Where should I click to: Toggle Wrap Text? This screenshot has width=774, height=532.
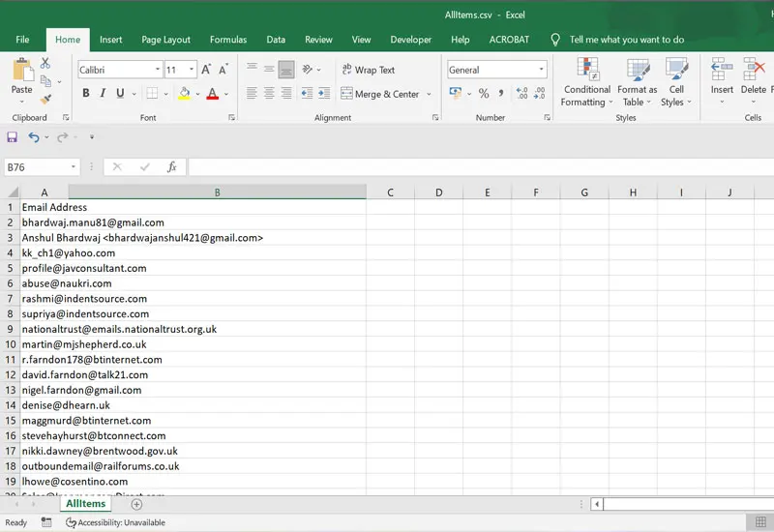point(369,70)
